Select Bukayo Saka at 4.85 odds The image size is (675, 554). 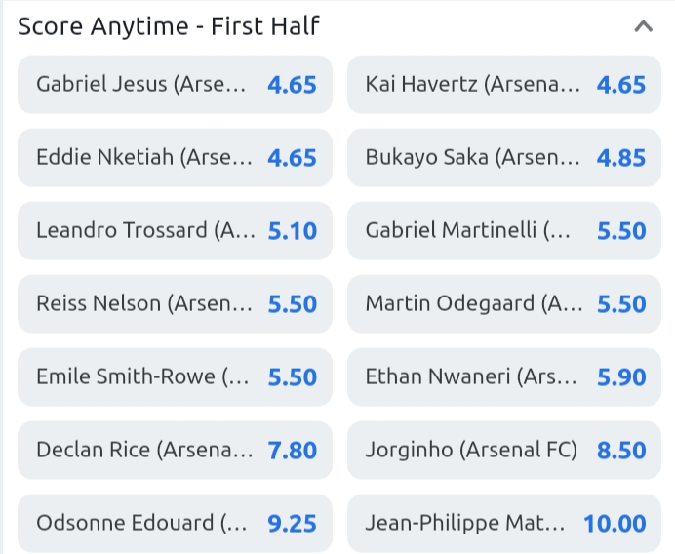504,157
